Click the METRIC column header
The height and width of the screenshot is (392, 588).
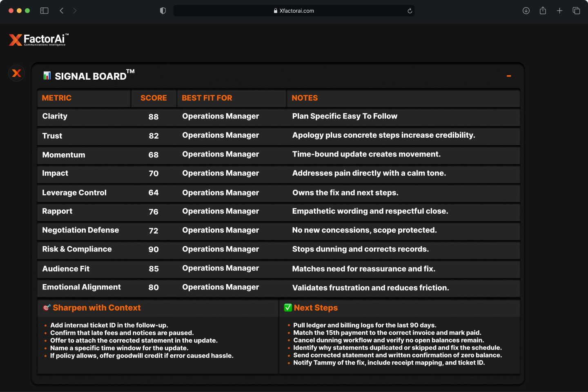57,98
